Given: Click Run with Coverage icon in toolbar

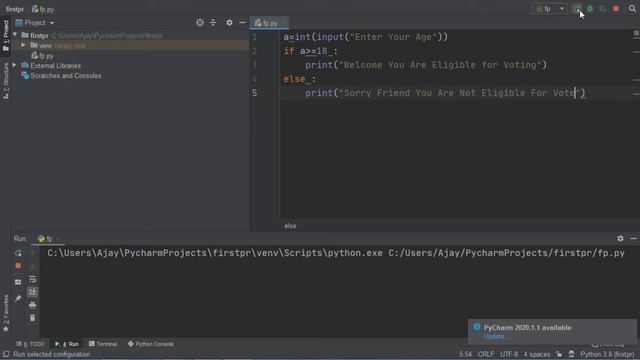Looking at the screenshot, I should coord(603,9).
